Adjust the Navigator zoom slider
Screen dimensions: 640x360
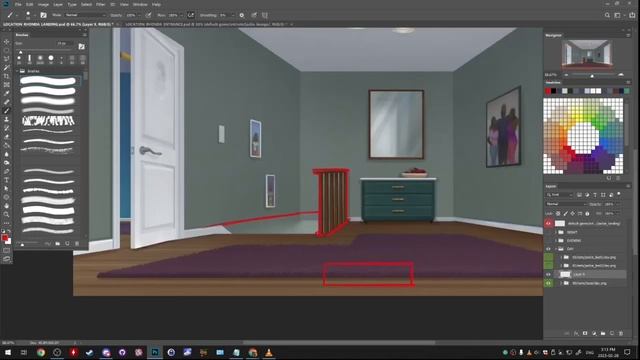tap(592, 75)
